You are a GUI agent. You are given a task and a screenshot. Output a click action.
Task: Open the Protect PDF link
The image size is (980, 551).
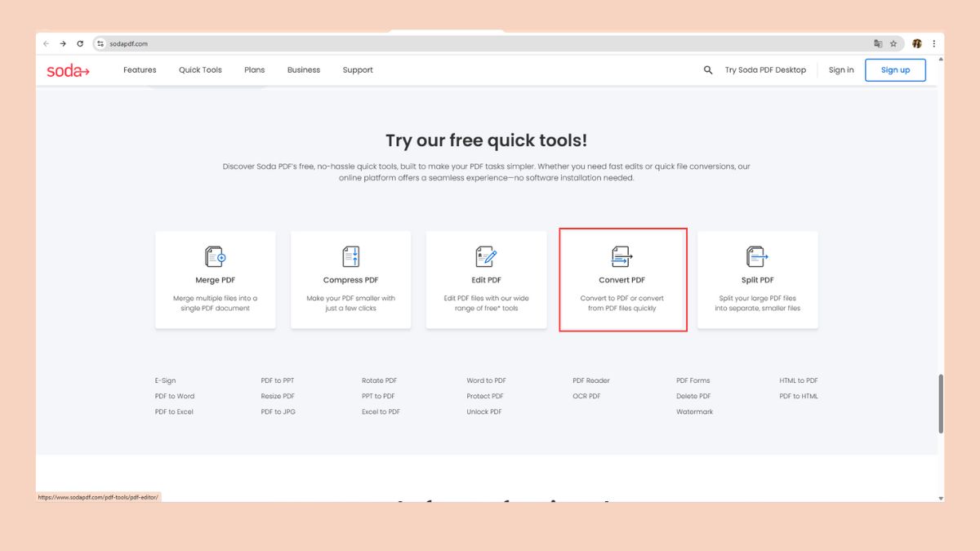[485, 396]
